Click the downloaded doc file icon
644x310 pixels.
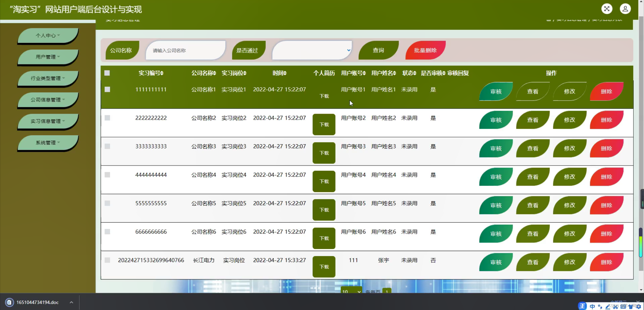tap(9, 302)
